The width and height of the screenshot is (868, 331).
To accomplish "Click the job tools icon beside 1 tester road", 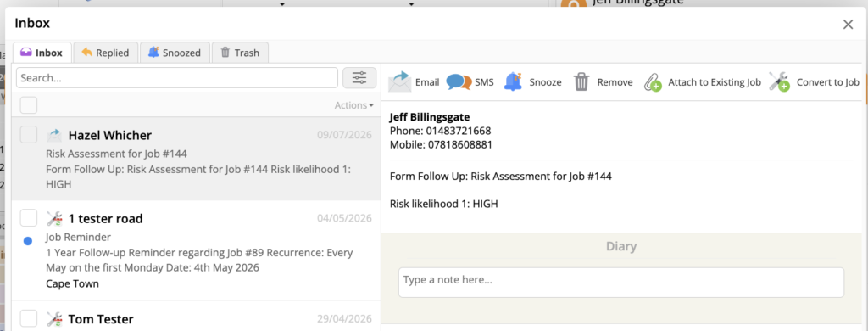I will [55, 218].
